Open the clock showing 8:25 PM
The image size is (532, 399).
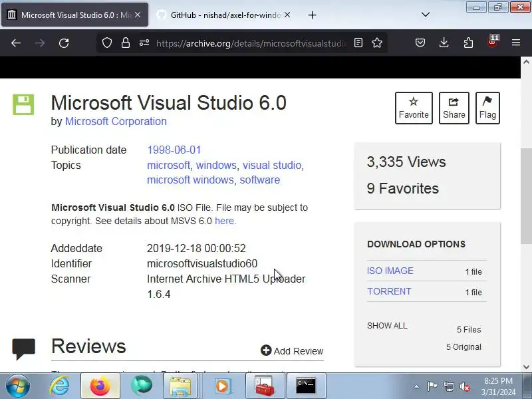498,386
